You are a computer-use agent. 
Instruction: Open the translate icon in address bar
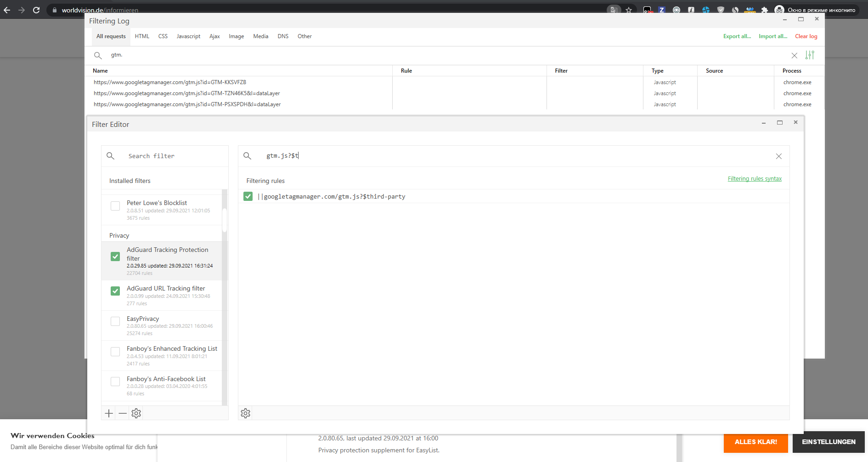point(613,10)
